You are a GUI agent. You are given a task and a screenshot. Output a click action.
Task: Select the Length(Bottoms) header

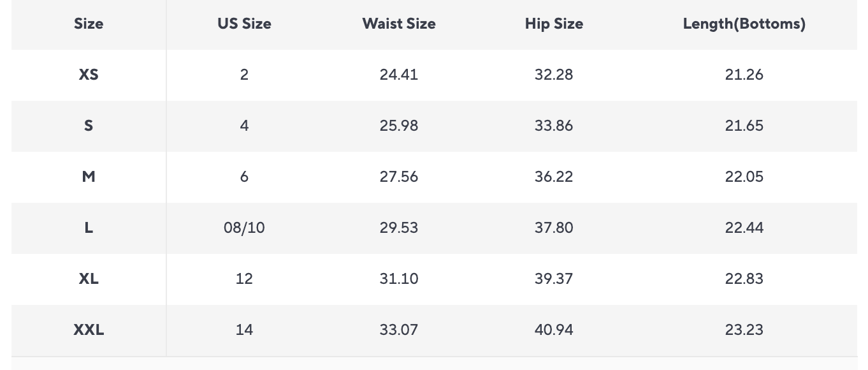pos(744,24)
